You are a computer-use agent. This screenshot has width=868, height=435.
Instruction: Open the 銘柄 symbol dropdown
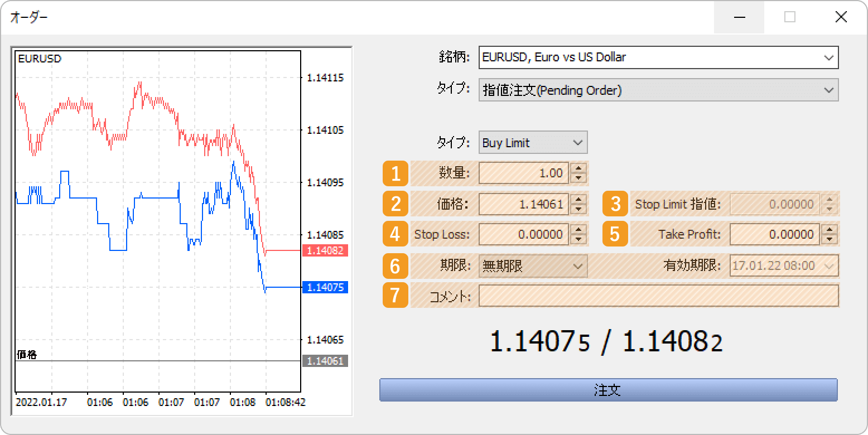[658, 57]
